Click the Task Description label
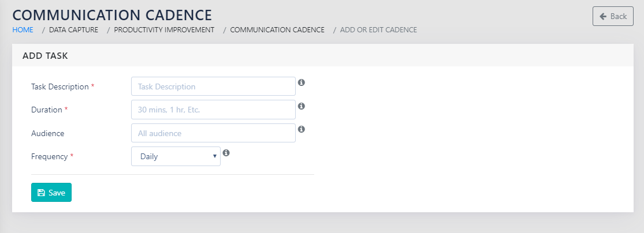Image resolution: width=644 pixels, height=233 pixels. click(x=59, y=87)
